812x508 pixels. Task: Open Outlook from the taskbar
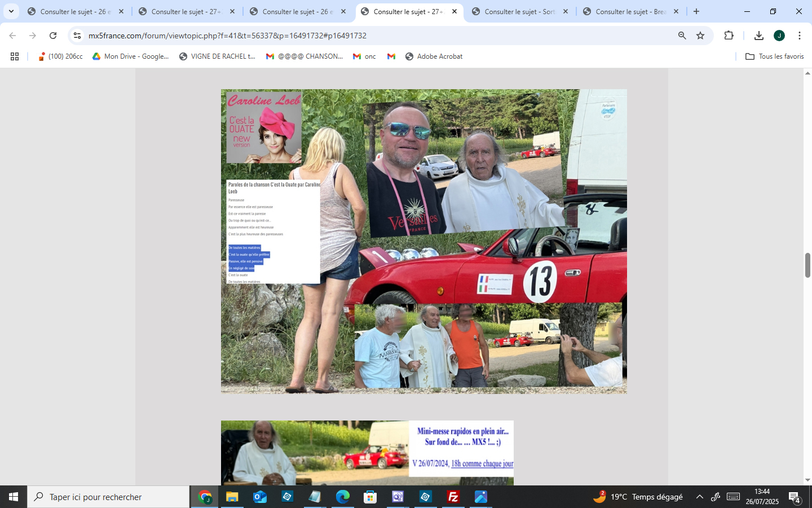[259, 497]
